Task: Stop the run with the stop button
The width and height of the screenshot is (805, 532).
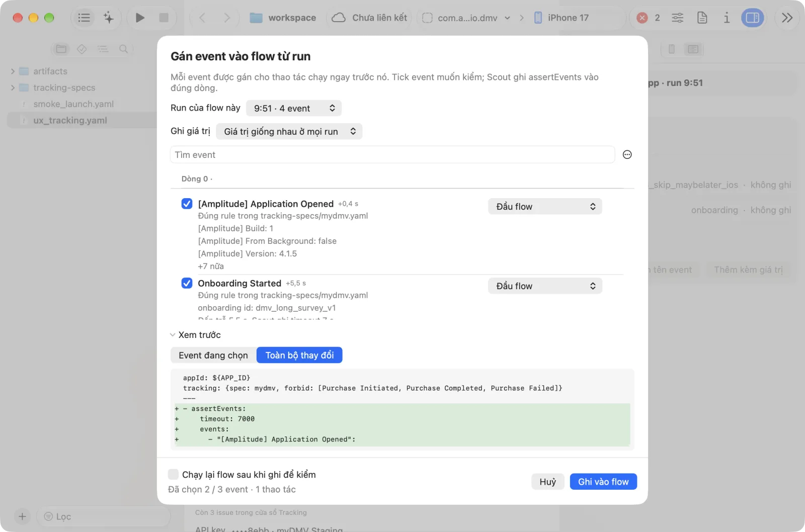Action: [164, 18]
